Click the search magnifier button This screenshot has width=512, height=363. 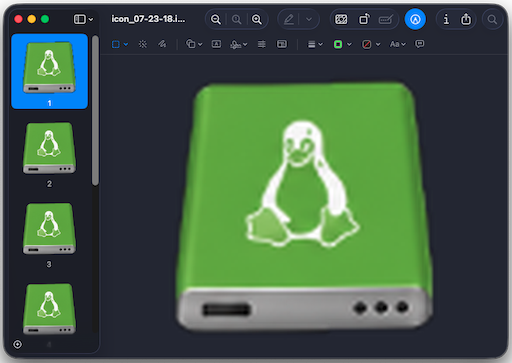coord(492,19)
